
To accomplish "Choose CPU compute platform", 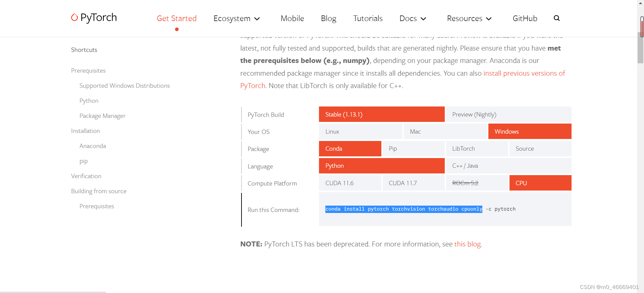I will tap(540, 183).
